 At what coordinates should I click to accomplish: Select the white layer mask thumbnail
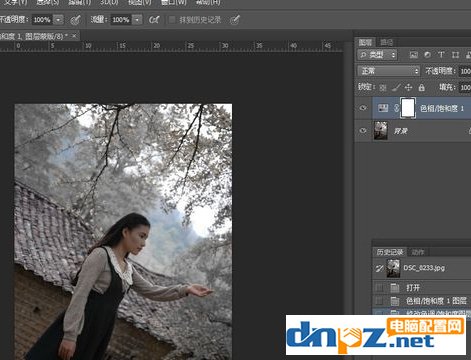pyautogui.click(x=408, y=108)
